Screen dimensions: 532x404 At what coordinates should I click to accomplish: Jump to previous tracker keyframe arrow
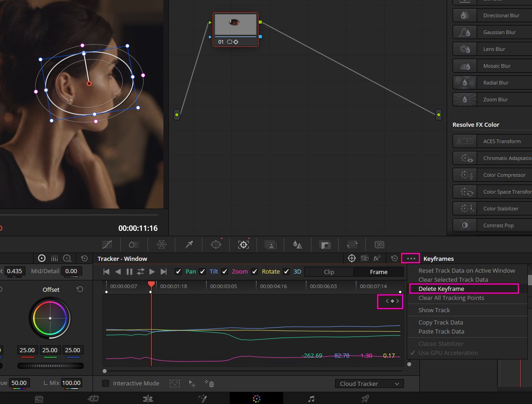pos(387,301)
